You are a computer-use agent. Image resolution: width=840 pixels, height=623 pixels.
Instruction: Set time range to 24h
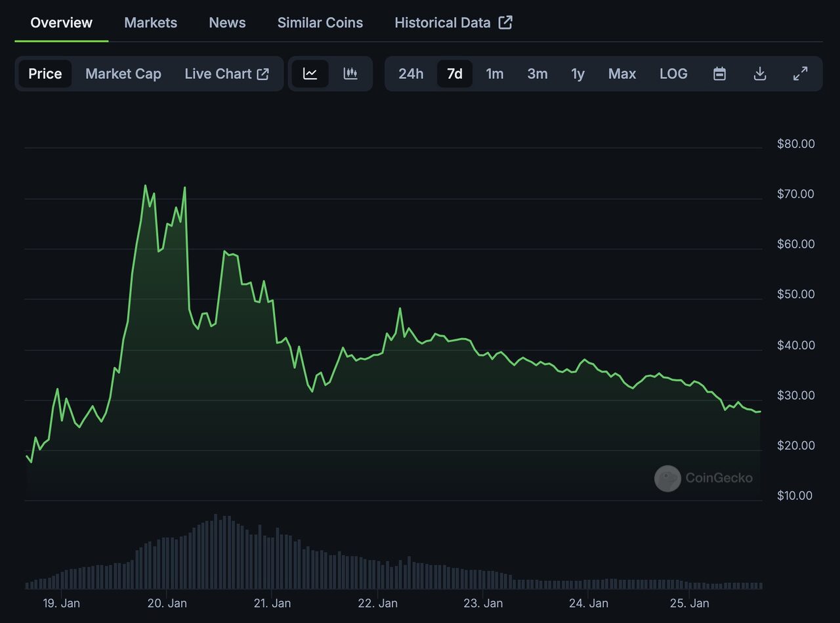pos(411,74)
